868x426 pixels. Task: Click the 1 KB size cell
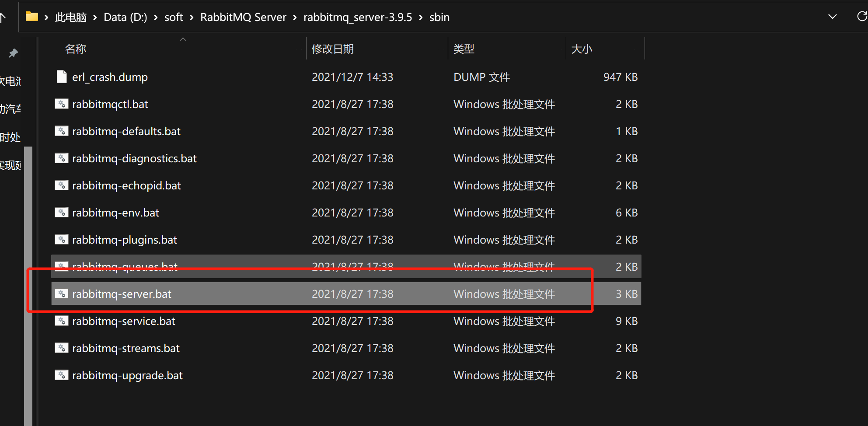[627, 131]
